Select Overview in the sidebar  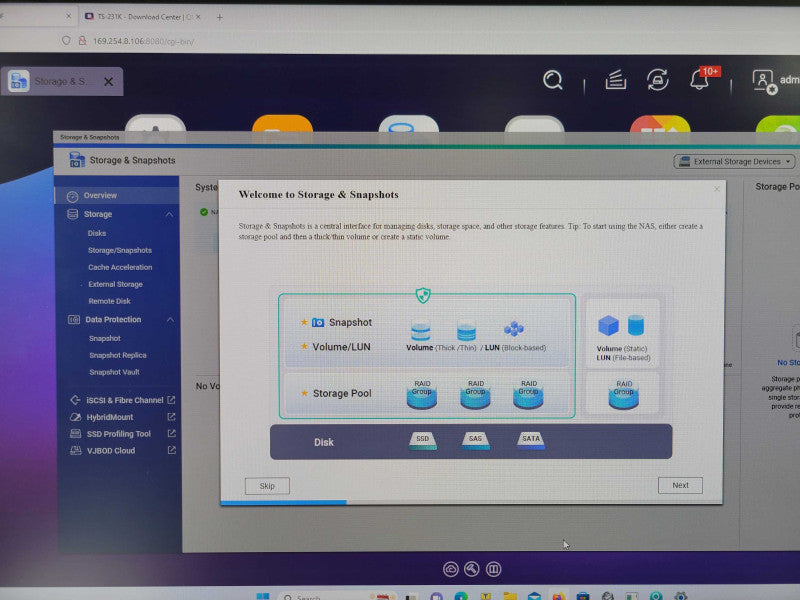tap(117, 195)
